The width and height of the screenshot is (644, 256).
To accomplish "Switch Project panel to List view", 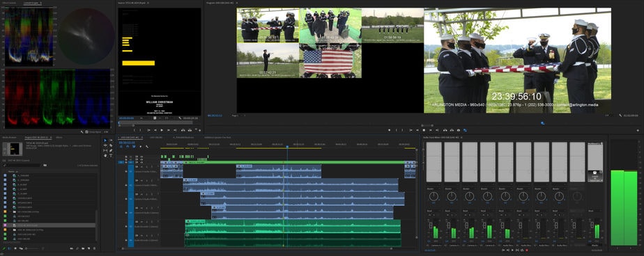I will [9, 248].
